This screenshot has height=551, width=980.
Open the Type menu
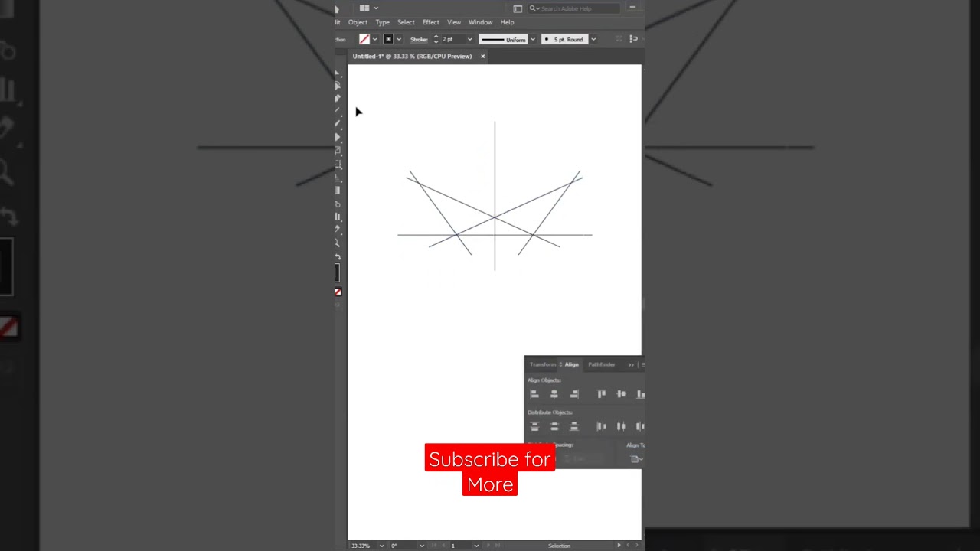point(383,22)
